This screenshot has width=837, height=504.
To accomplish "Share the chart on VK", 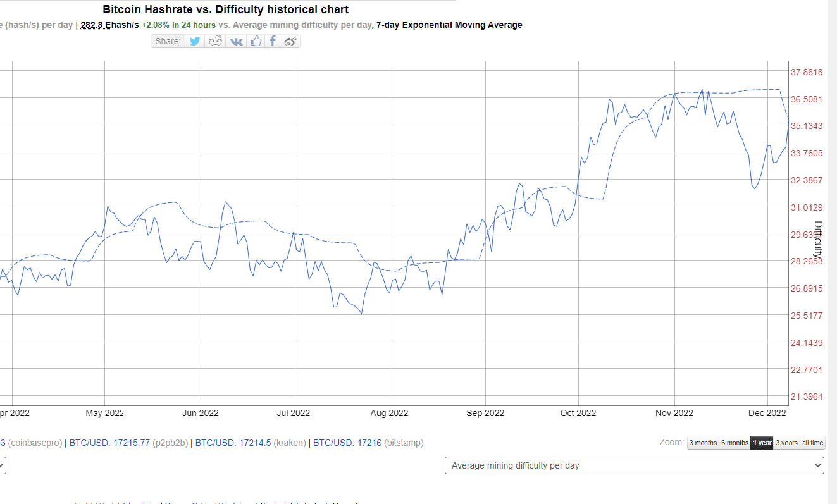I will [x=236, y=41].
